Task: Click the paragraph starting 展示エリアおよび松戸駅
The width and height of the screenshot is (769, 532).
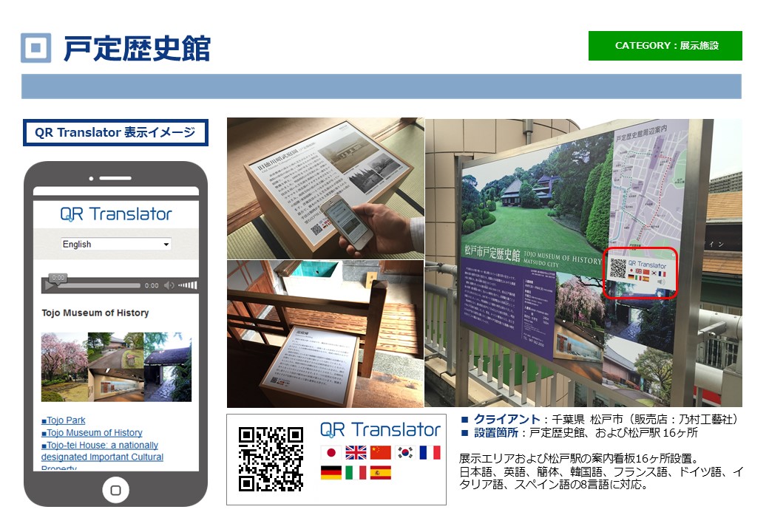Action: click(x=601, y=471)
